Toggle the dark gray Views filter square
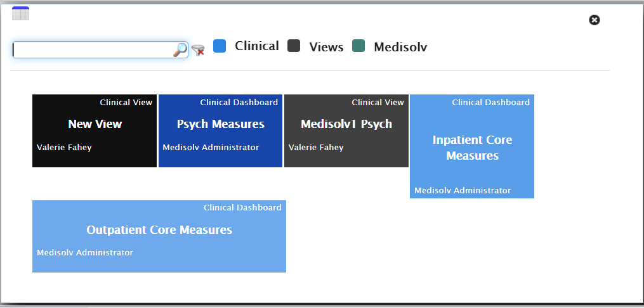 294,46
